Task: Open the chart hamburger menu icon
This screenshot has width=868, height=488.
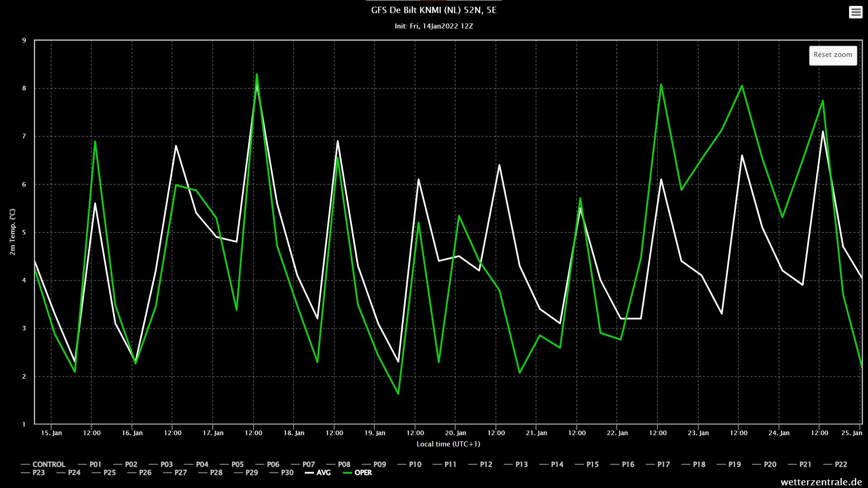Action: coord(855,12)
